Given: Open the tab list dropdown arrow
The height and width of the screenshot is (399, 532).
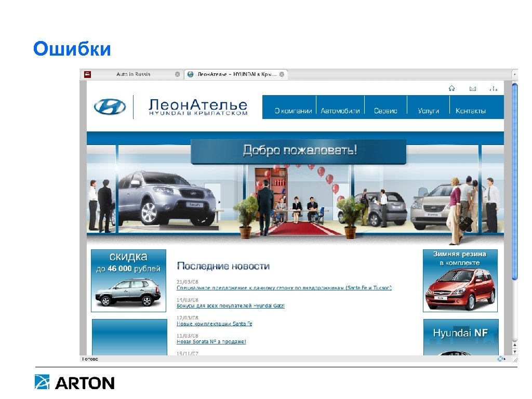Looking at the screenshot, I should [515, 74].
